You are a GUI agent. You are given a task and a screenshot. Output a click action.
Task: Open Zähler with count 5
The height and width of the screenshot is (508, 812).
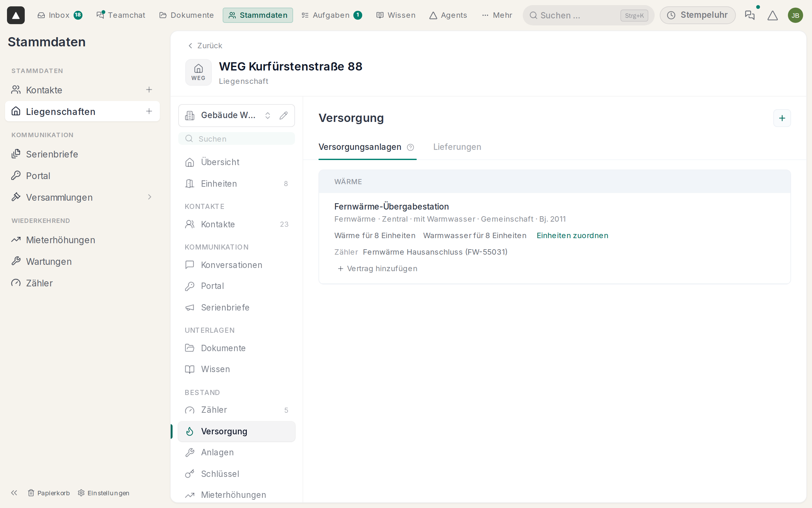click(237, 410)
